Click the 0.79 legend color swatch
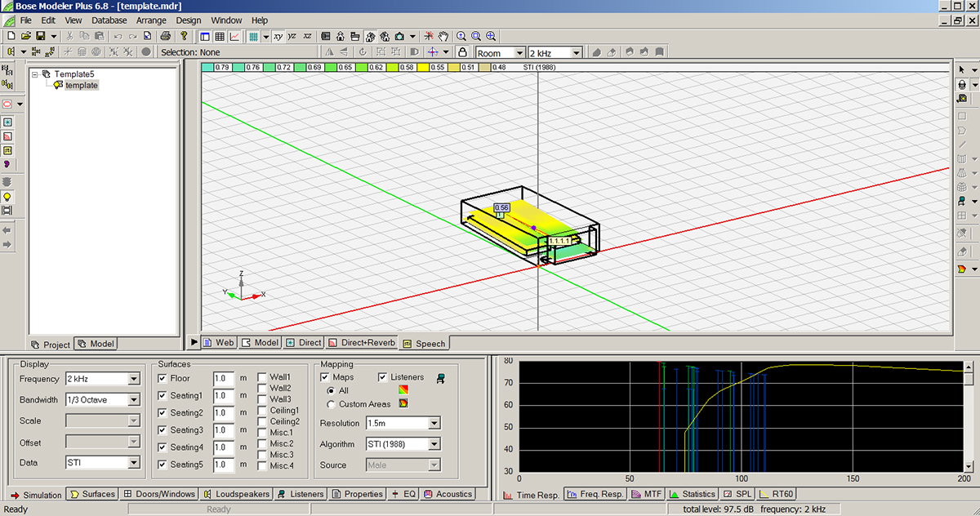980x516 pixels. [x=207, y=67]
